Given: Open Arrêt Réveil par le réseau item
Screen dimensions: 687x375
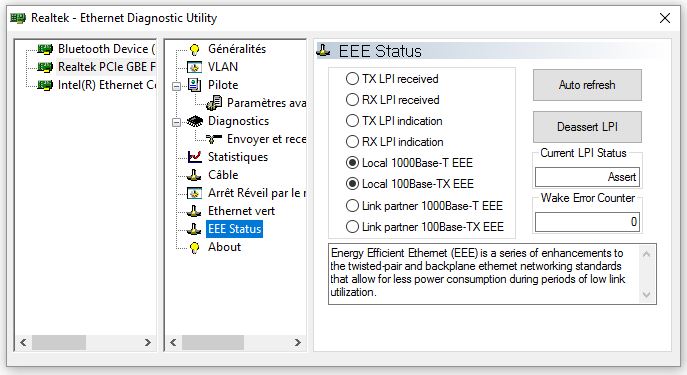Looking at the screenshot, I should [x=257, y=193].
